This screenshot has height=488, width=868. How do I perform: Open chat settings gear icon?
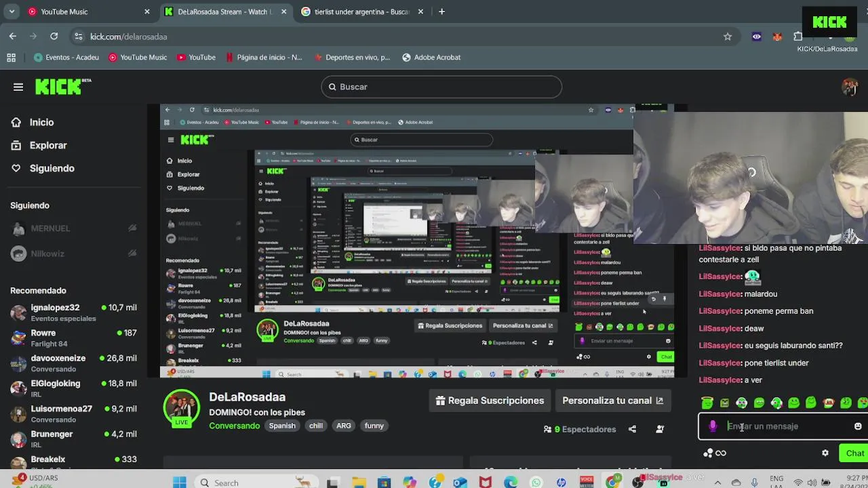pos(825,453)
